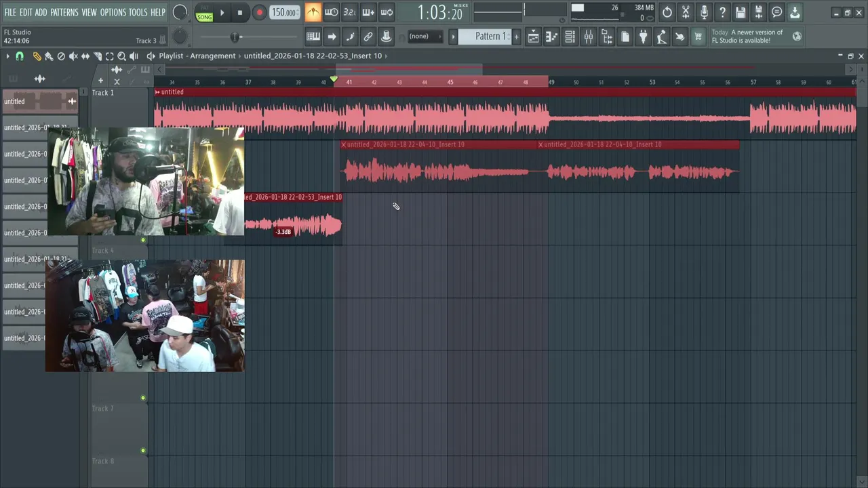Select the Delete tool
The width and height of the screenshot is (868, 488).
pos(61,56)
